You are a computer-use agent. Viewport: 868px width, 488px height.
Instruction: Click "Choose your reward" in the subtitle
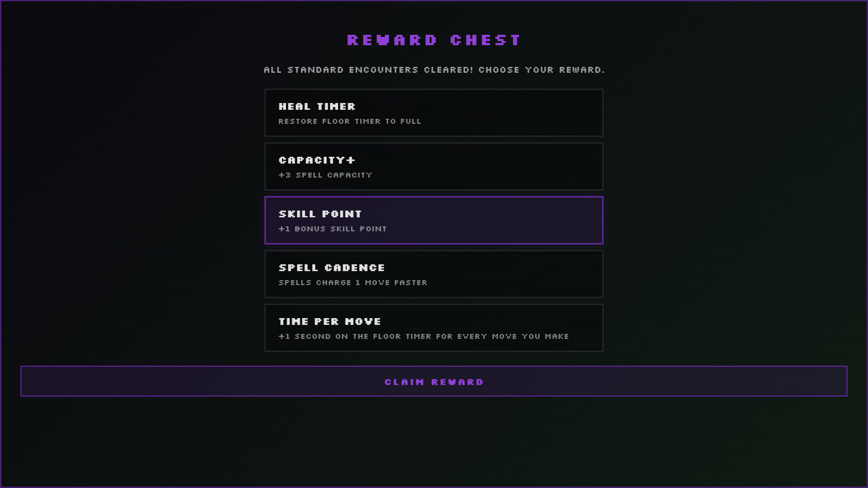[542, 70]
